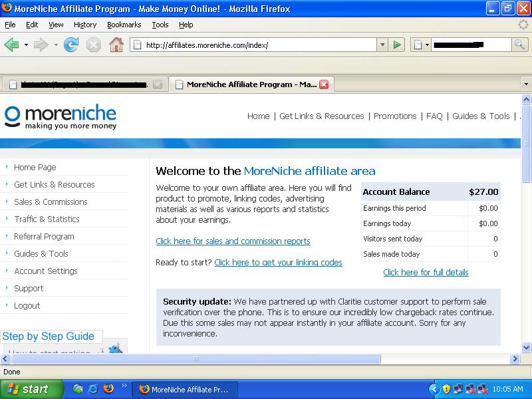532x399 pixels.
Task: Click the first quick launch desktop icon
Action: click(78, 388)
